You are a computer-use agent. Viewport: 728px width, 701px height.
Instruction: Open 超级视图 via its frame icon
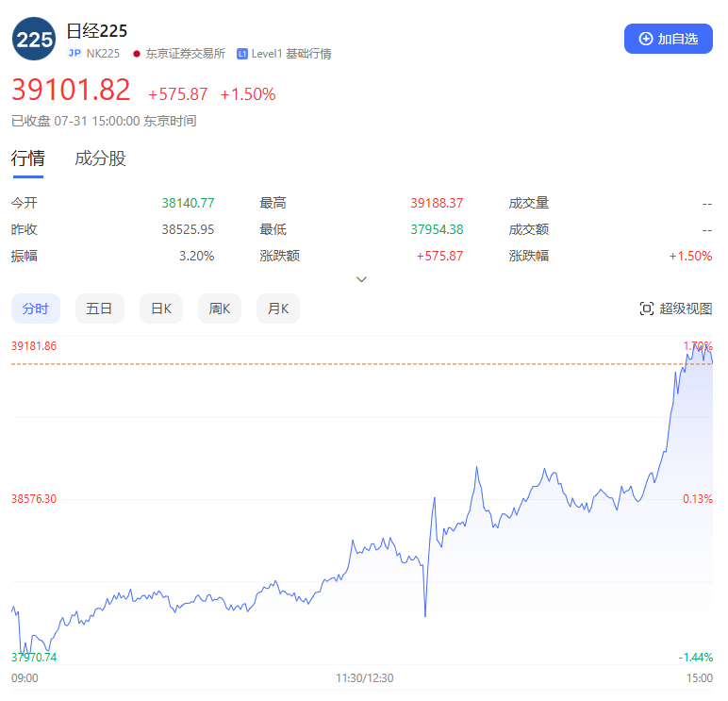click(647, 309)
